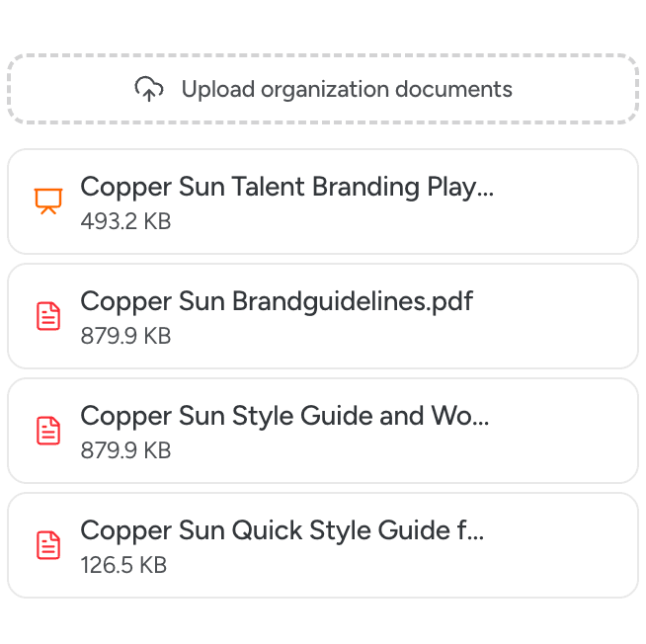Open Copper Sun Brandguidelines.pdf file name
Image resolution: width=646 pixels, height=644 pixels.
click(277, 301)
